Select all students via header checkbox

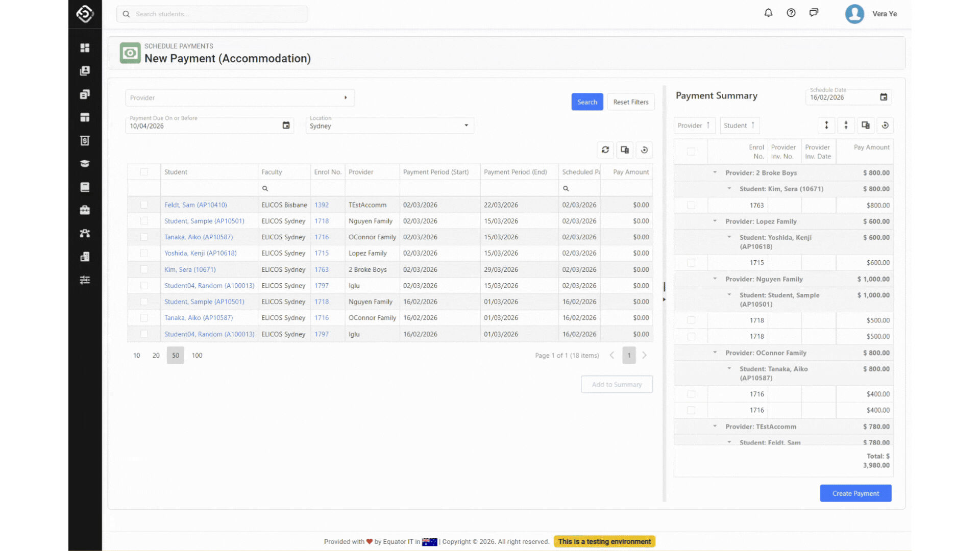144,172
